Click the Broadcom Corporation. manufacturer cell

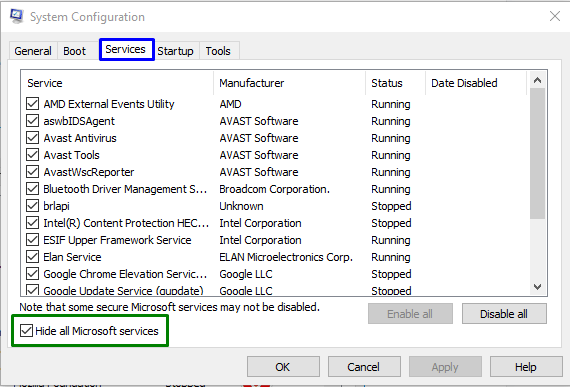274,189
